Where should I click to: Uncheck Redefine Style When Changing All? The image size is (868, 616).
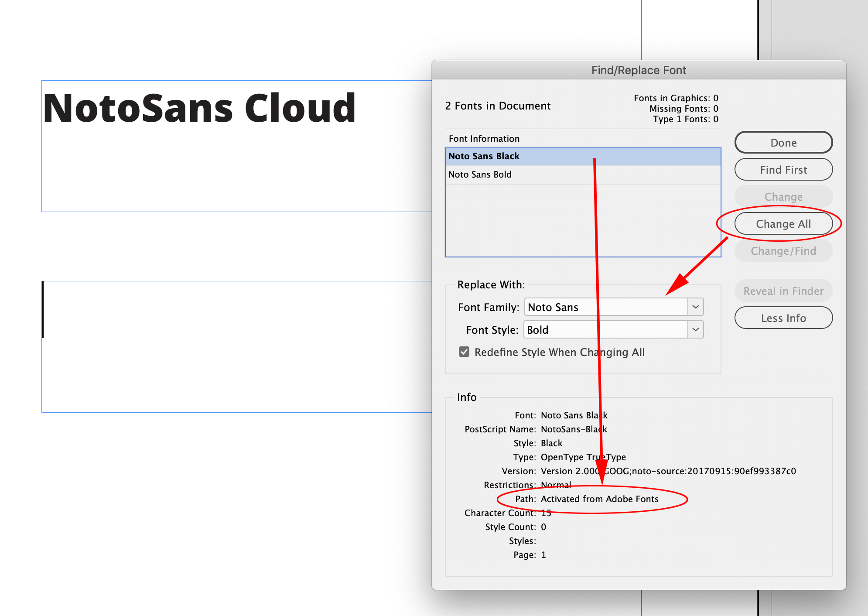pyautogui.click(x=463, y=352)
